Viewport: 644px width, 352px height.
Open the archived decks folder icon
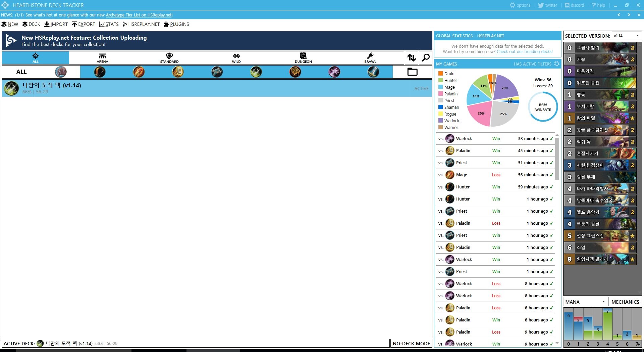412,72
